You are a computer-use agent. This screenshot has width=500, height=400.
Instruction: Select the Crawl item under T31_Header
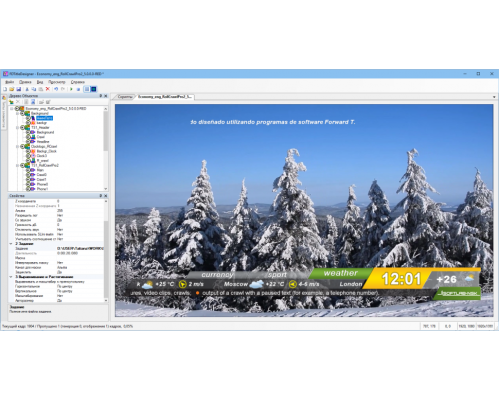[41, 137]
